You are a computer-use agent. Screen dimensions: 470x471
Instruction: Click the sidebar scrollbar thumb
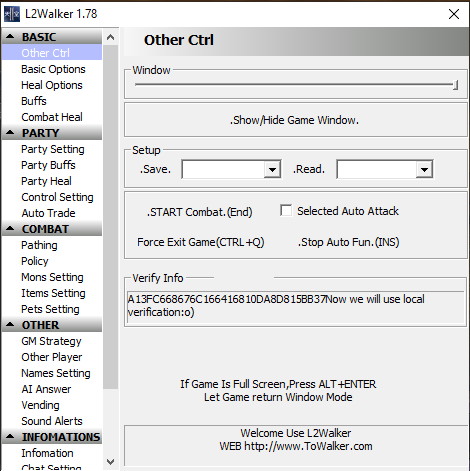[x=111, y=217]
